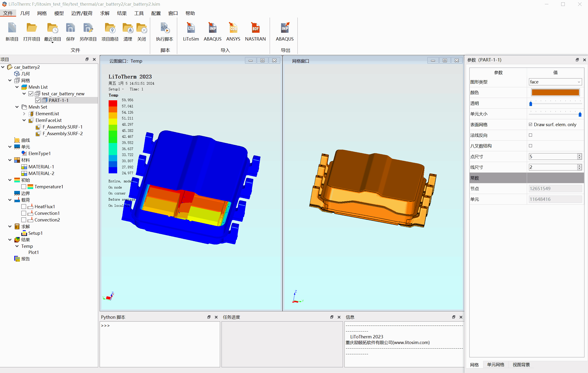Toggle test_car_battery_new mesh checkbox
588x373 pixels.
[31, 94]
